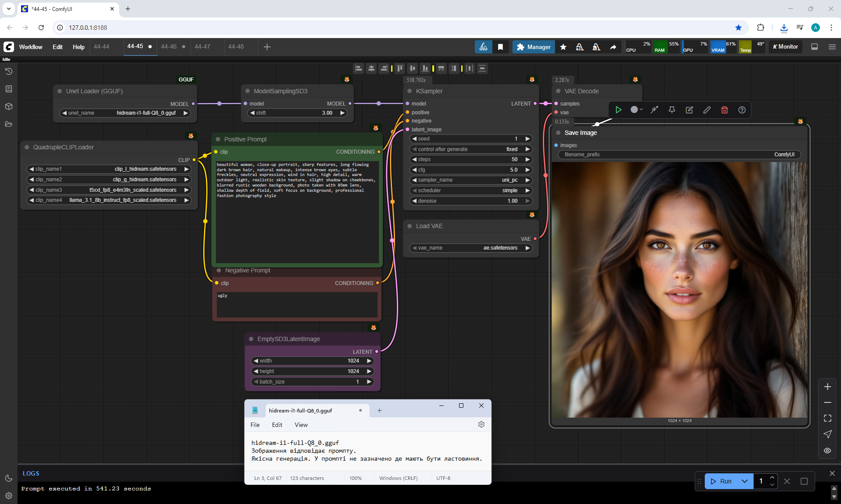Click the Manager button

point(534,47)
